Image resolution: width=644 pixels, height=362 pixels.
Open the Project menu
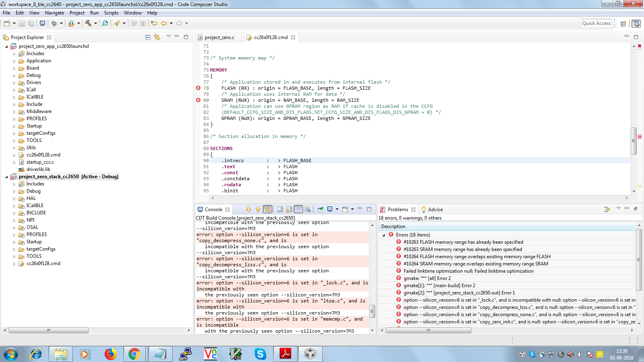(77, 13)
